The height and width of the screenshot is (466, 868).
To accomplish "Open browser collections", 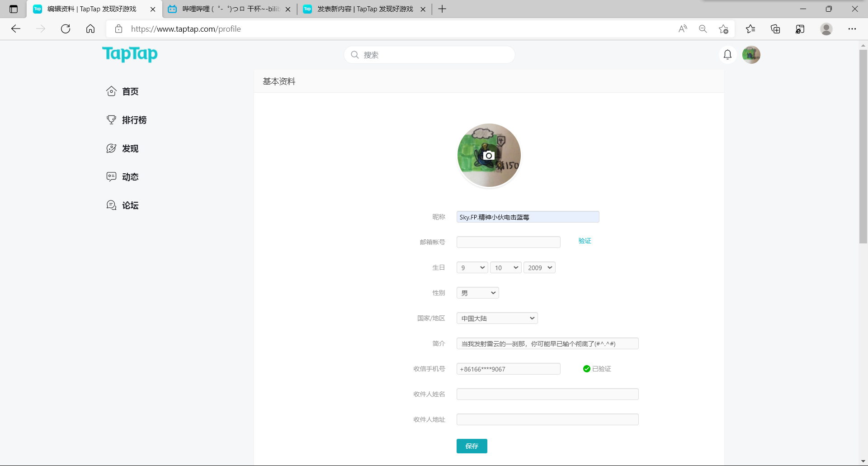I will click(x=775, y=29).
